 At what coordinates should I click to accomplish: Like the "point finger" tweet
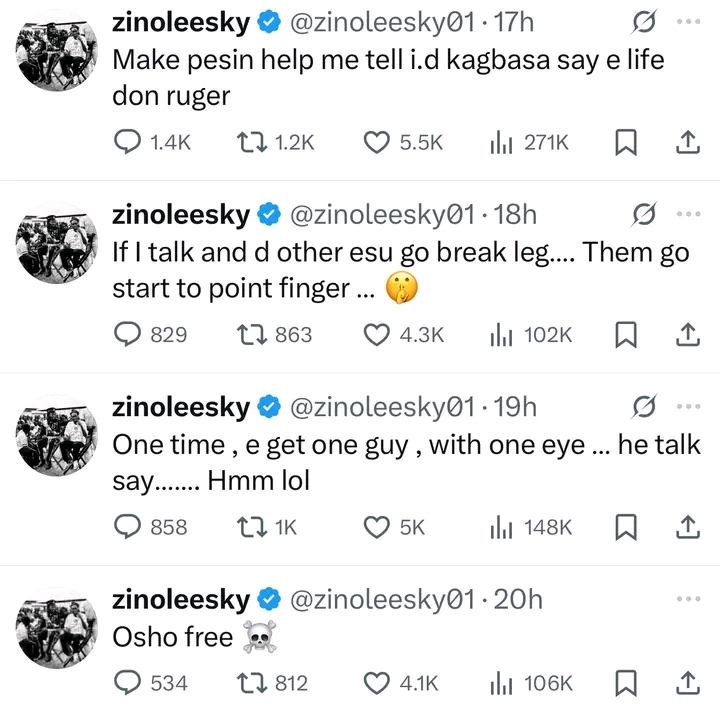[376, 335]
